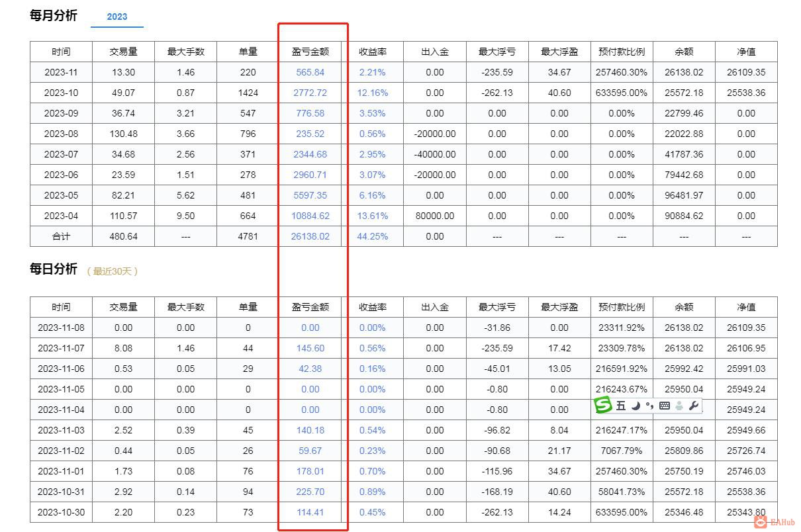Click the 合计 totals row label

pyautogui.click(x=61, y=236)
